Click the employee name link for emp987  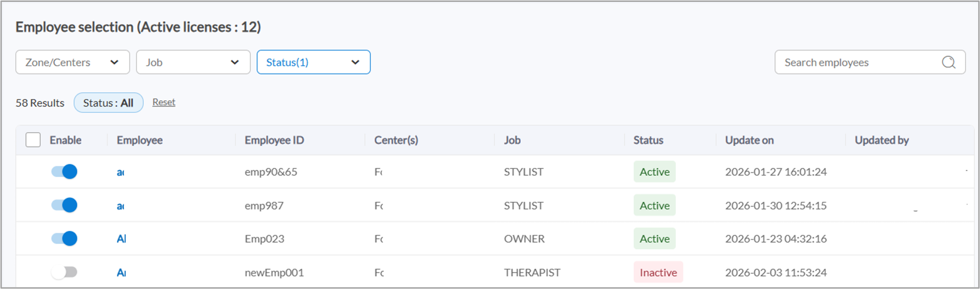coord(121,205)
